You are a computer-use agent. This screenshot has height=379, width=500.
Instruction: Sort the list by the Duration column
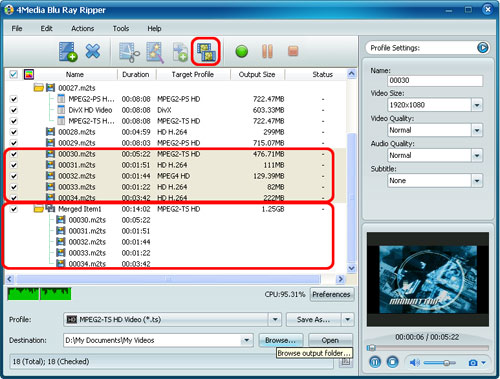click(136, 74)
